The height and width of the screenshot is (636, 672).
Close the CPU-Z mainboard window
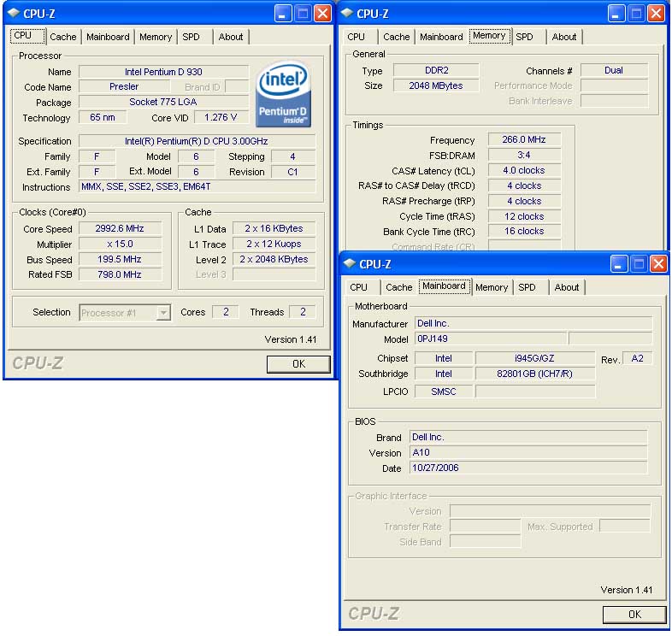click(x=658, y=264)
